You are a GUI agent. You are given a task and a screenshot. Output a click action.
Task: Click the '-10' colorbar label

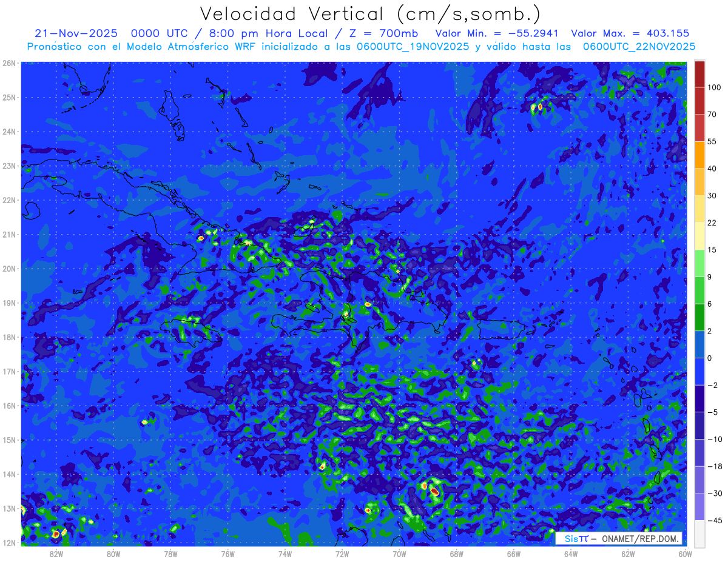715,439
